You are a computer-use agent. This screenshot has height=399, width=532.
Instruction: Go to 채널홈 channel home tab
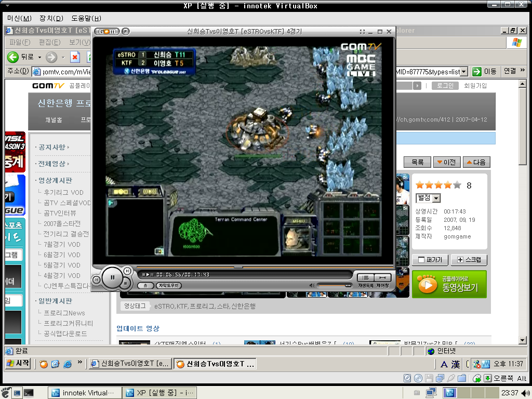pos(54,120)
